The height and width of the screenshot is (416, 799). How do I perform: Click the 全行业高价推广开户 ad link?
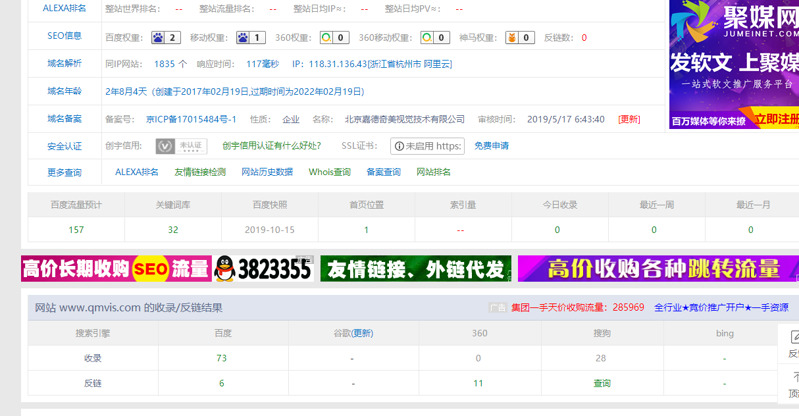(721, 307)
